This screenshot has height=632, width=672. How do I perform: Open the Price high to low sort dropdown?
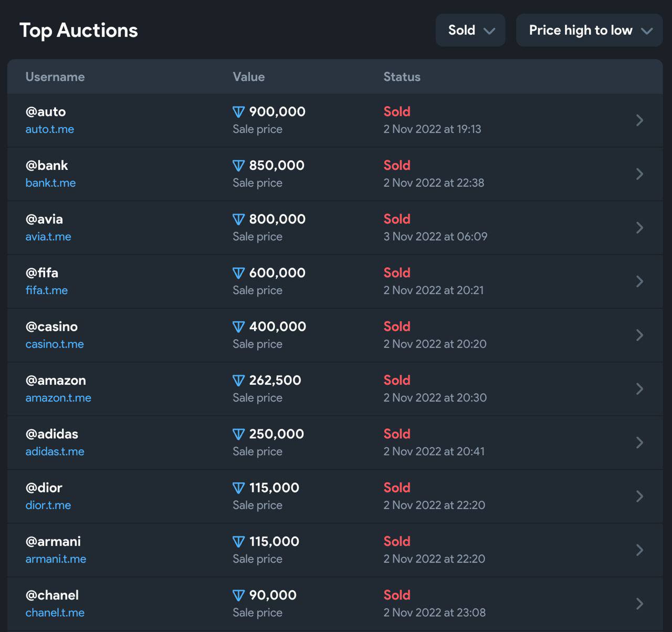589,30
